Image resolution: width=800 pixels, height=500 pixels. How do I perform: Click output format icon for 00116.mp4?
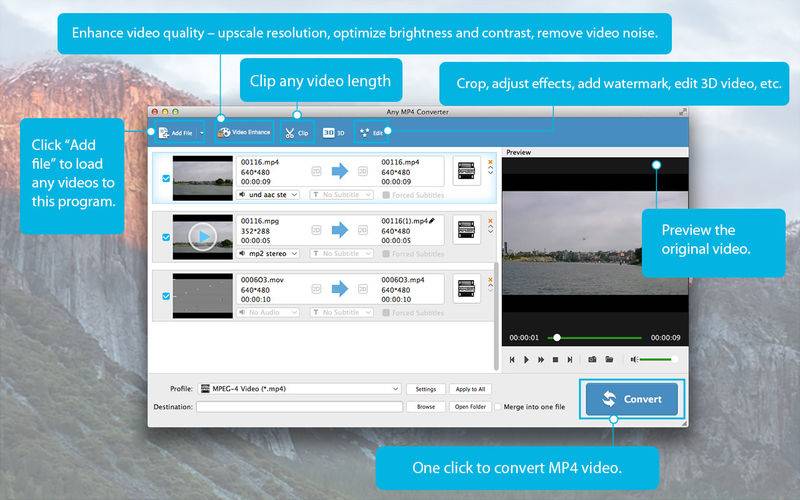[466, 171]
